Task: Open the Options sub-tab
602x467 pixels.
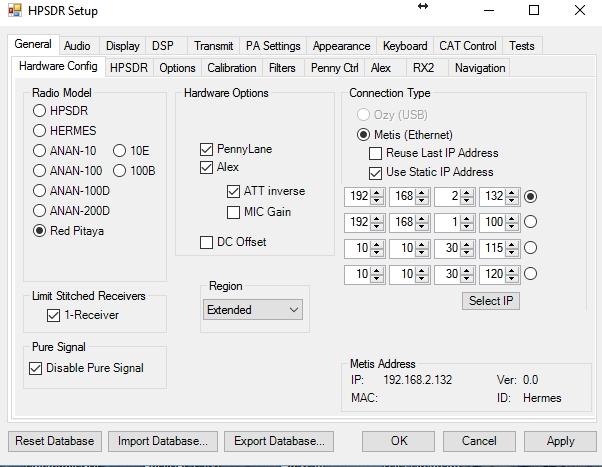Action: click(x=177, y=68)
